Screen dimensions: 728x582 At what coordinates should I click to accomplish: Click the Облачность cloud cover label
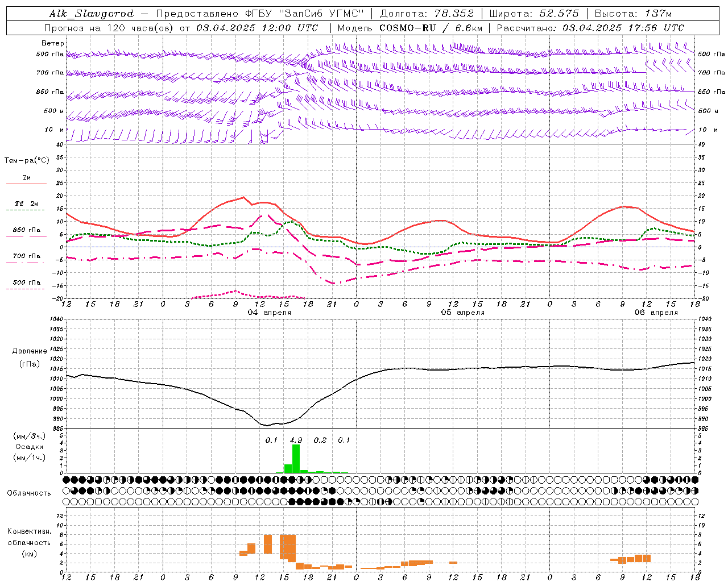pyautogui.click(x=29, y=493)
